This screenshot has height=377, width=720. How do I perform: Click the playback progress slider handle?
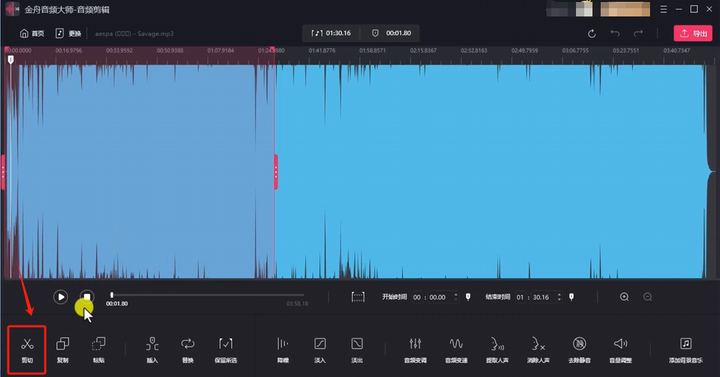[x=112, y=295]
